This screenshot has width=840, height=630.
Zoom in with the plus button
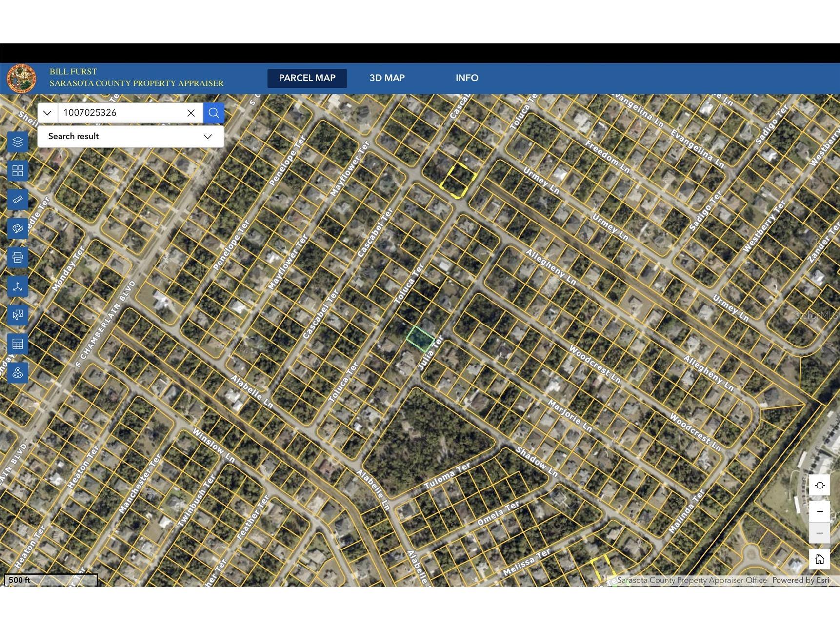pyautogui.click(x=820, y=511)
